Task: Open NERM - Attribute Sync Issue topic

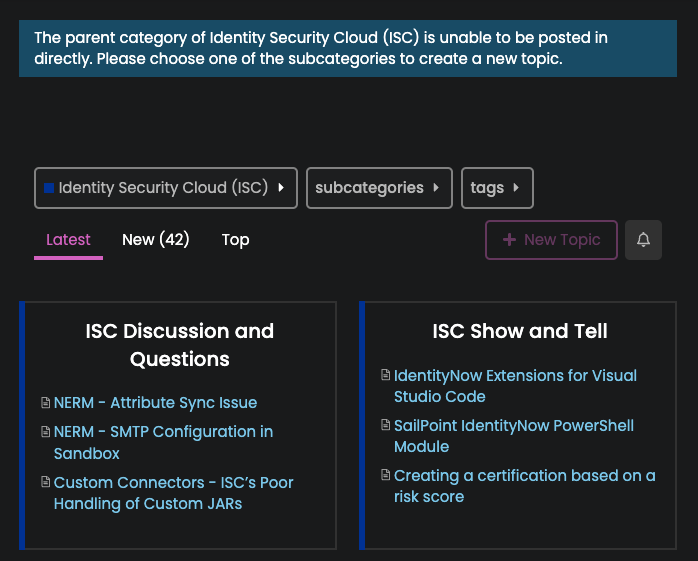Action: coord(155,402)
